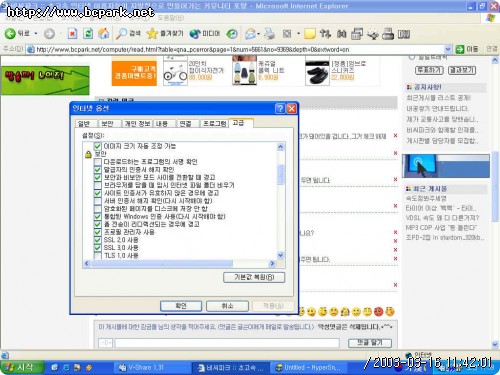Enable the TLS 1.0 사용 checkbox

tap(97, 255)
